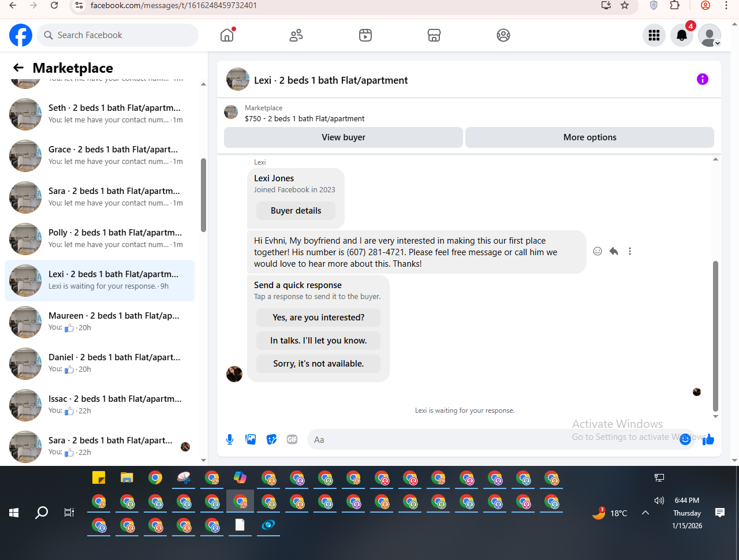
Task: Click the View buyer button
Action: point(344,137)
